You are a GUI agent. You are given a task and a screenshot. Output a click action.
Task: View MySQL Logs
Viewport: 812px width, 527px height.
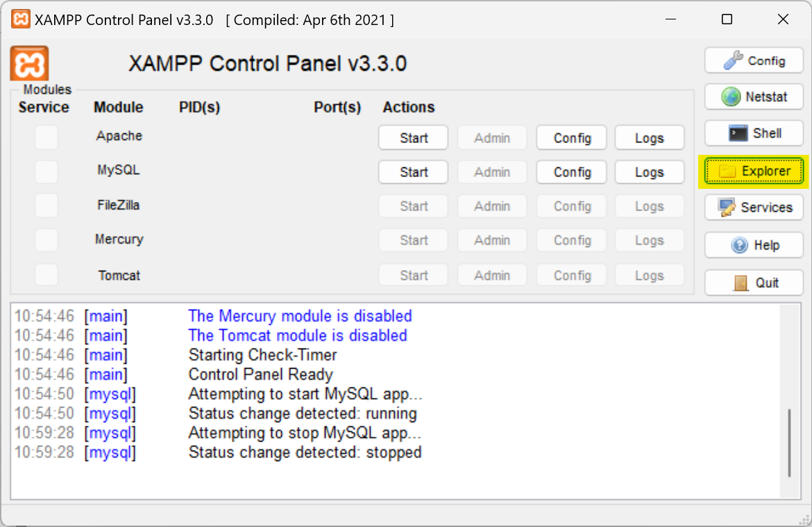649,172
